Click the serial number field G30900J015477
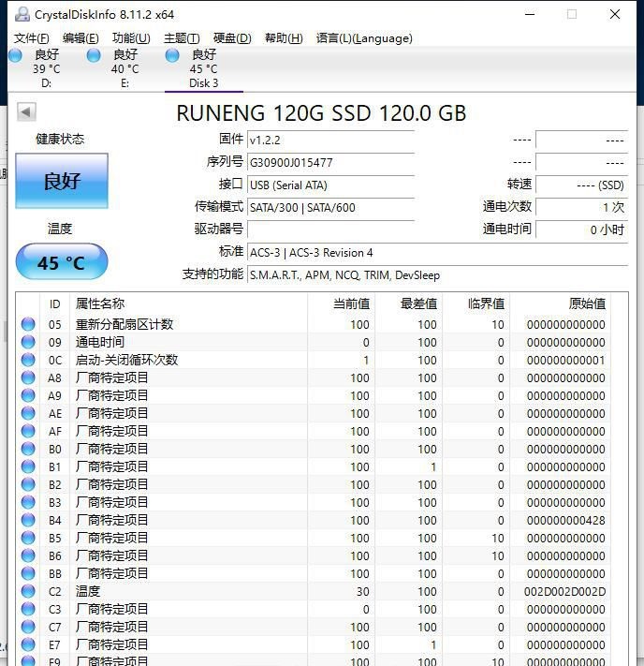The height and width of the screenshot is (666, 644). pos(330,162)
